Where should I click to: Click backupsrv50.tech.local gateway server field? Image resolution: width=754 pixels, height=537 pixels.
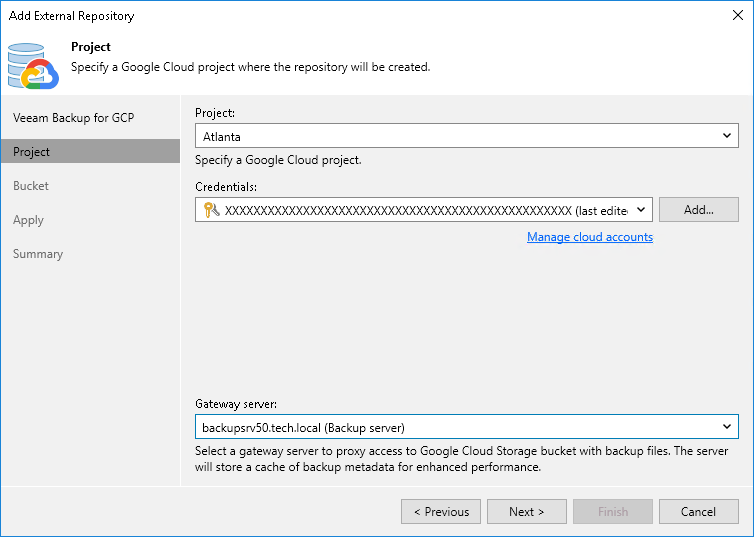[x=466, y=426]
